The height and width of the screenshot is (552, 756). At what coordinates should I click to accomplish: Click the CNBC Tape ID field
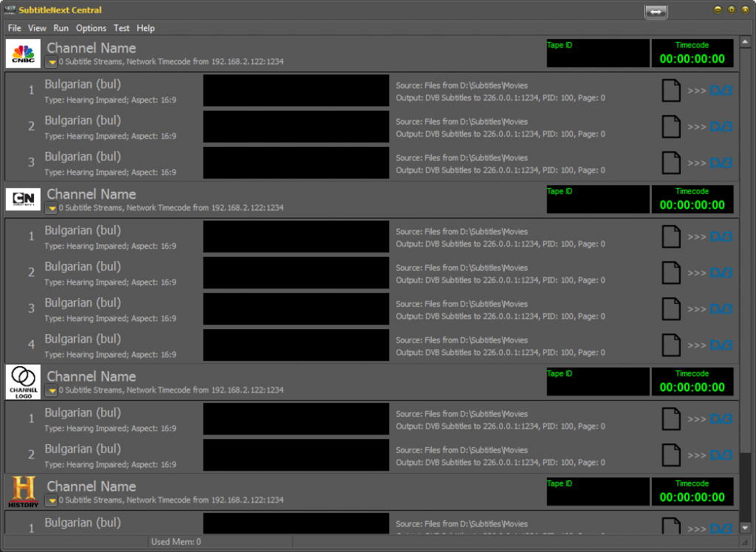pyautogui.click(x=597, y=54)
